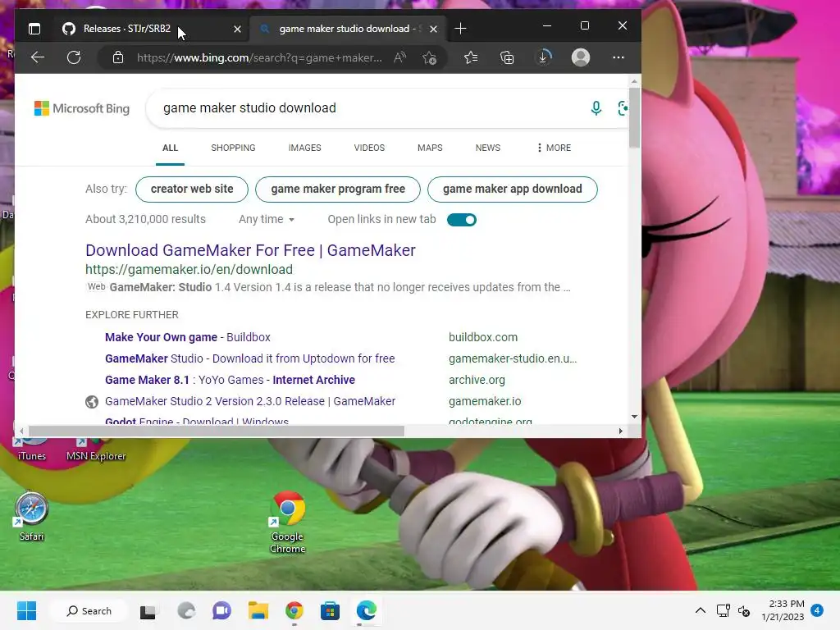This screenshot has height=630, width=840.
Task: Toggle Open links in new tab switch
Action: [462, 220]
